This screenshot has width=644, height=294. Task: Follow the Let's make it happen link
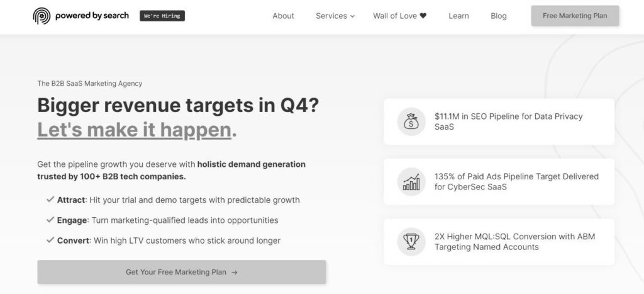(135, 130)
